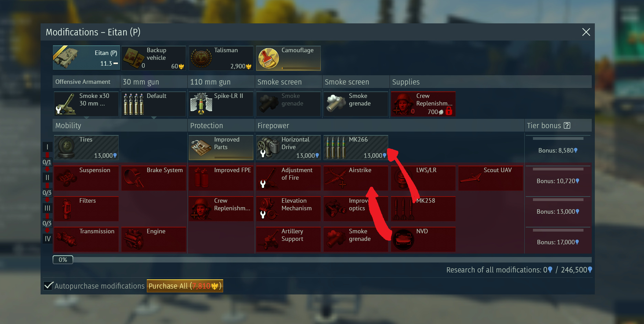644x324 pixels.
Task: Choose the Backup vehicle icon
Action: click(134, 58)
